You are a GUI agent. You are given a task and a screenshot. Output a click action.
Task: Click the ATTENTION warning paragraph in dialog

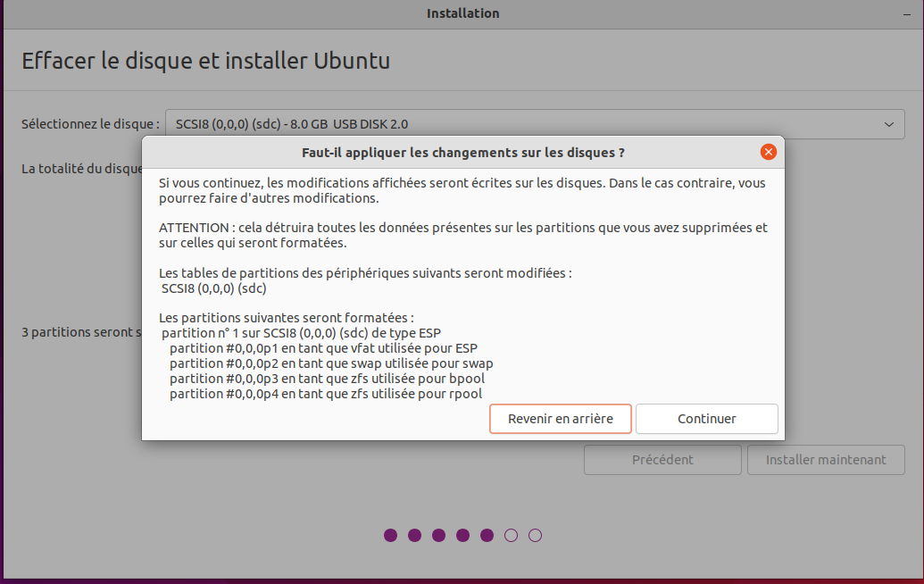point(462,236)
